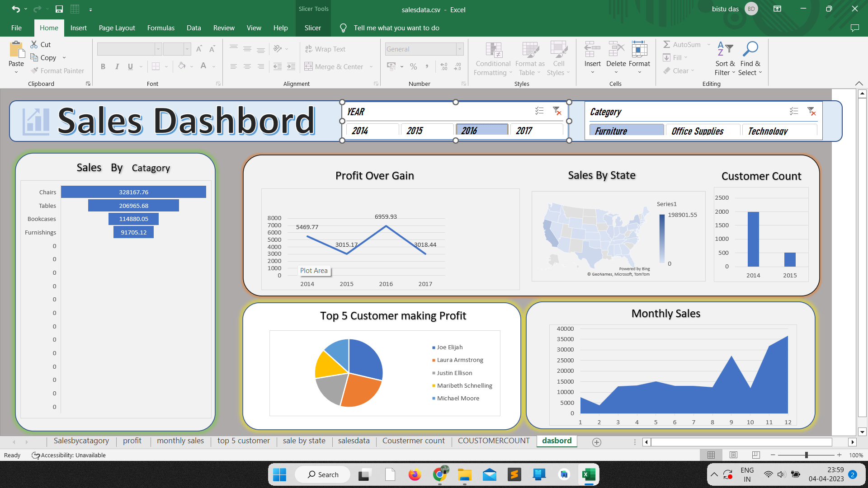Open the Slicer tools tab
Image resolution: width=868 pixels, height=488 pixels.
(313, 28)
